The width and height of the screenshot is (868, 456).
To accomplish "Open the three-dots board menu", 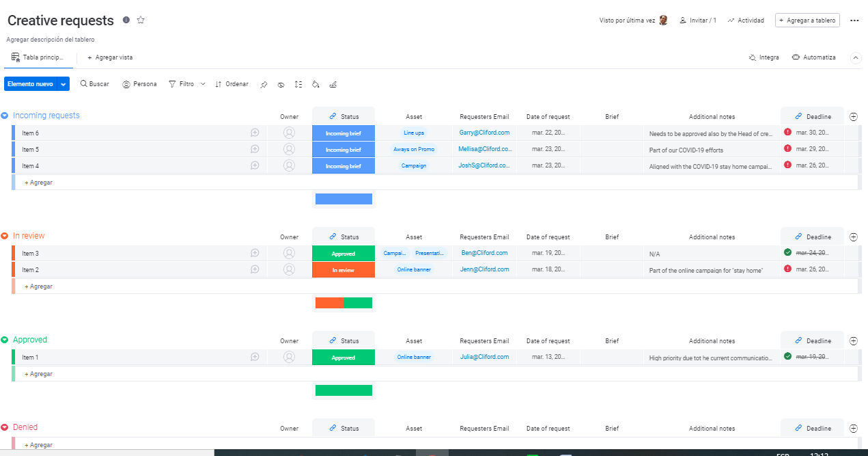I will [854, 21].
